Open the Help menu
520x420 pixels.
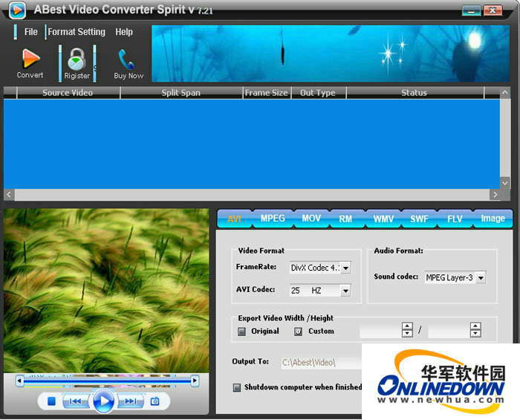pos(124,32)
